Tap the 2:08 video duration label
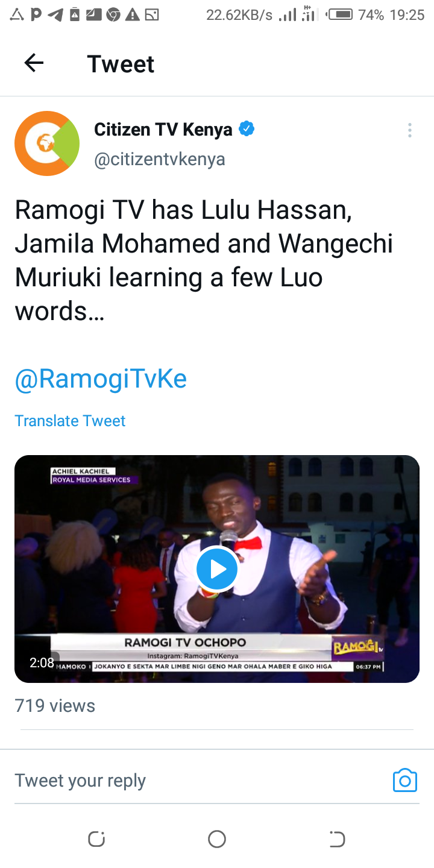Viewport: 434px width, 868px height. (x=42, y=663)
